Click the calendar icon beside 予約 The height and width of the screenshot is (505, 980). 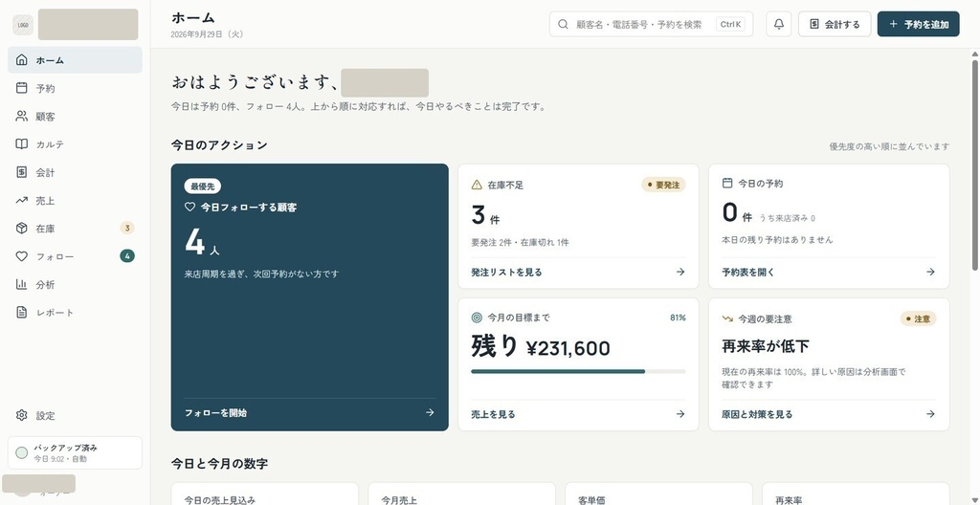pos(22,88)
